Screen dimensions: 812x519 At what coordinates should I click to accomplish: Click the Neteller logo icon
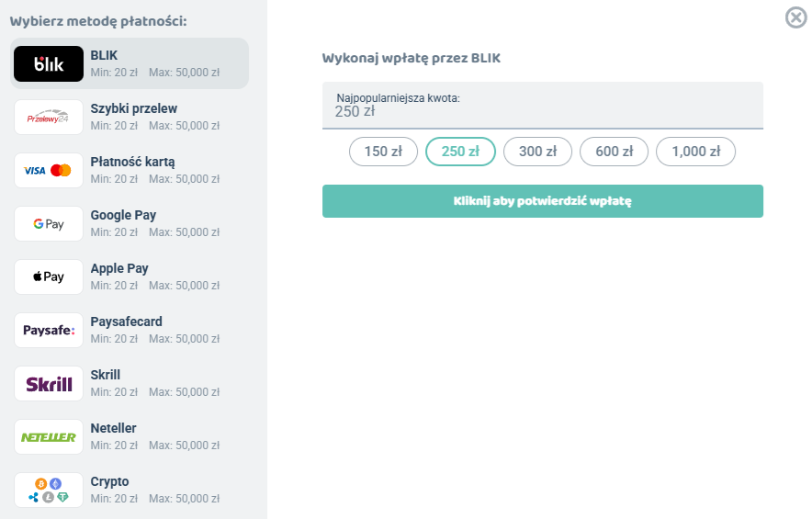(x=49, y=437)
